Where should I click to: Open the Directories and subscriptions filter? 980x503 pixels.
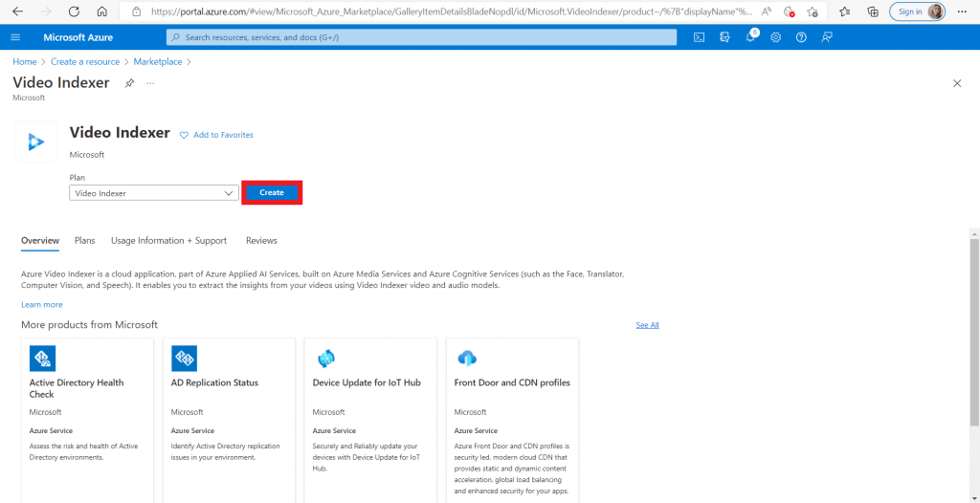[x=725, y=37]
